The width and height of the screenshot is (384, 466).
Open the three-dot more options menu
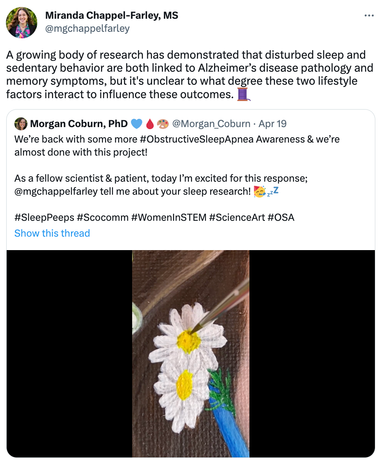pos(369,16)
